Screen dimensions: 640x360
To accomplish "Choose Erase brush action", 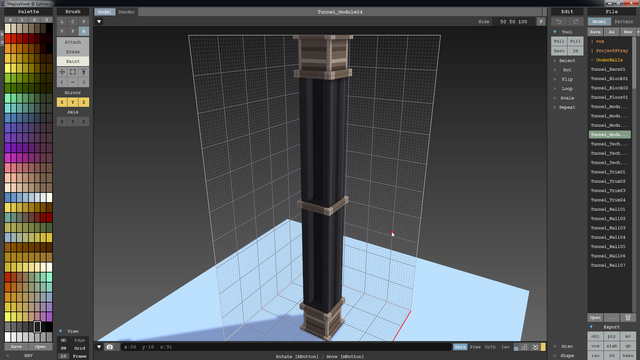I will (73, 52).
